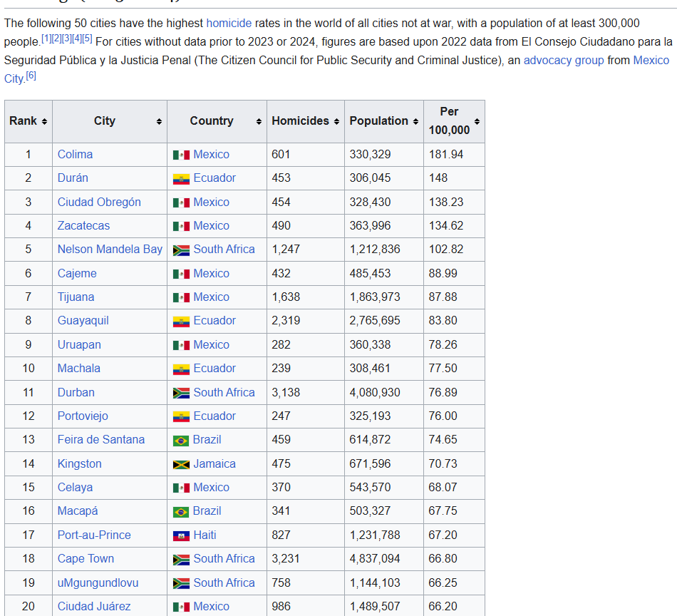Image resolution: width=677 pixels, height=616 pixels.
Task: Open the homicide link in intro paragraph
Action: (x=229, y=24)
